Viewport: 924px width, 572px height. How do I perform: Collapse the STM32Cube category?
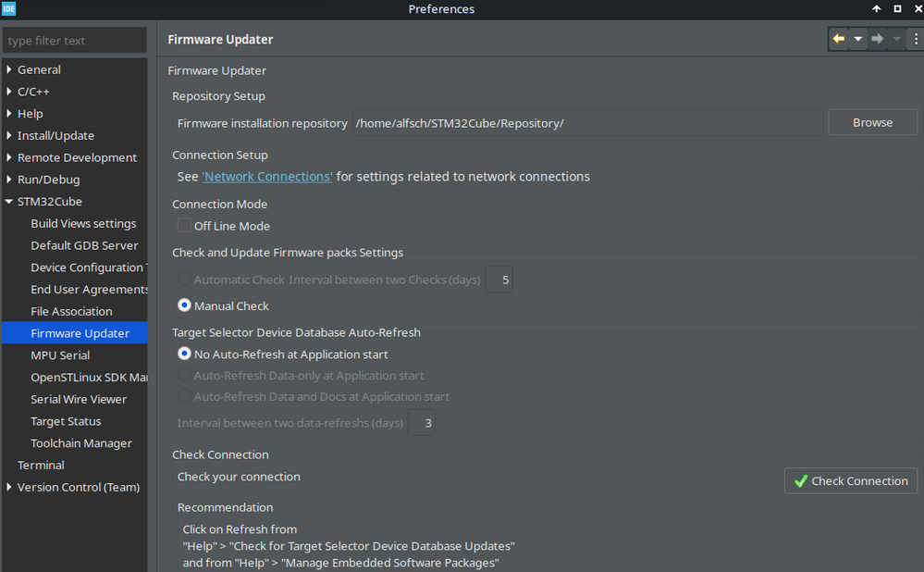coord(9,202)
